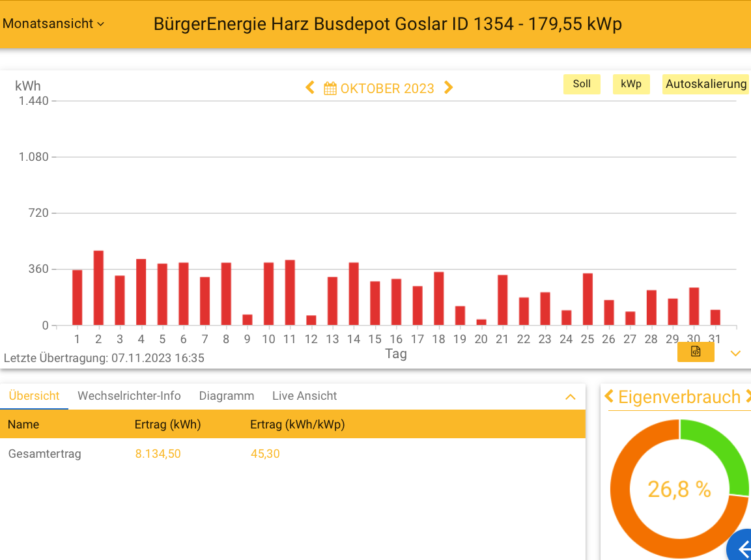
Task: Toggle the kWp normalization view
Action: [631, 84]
